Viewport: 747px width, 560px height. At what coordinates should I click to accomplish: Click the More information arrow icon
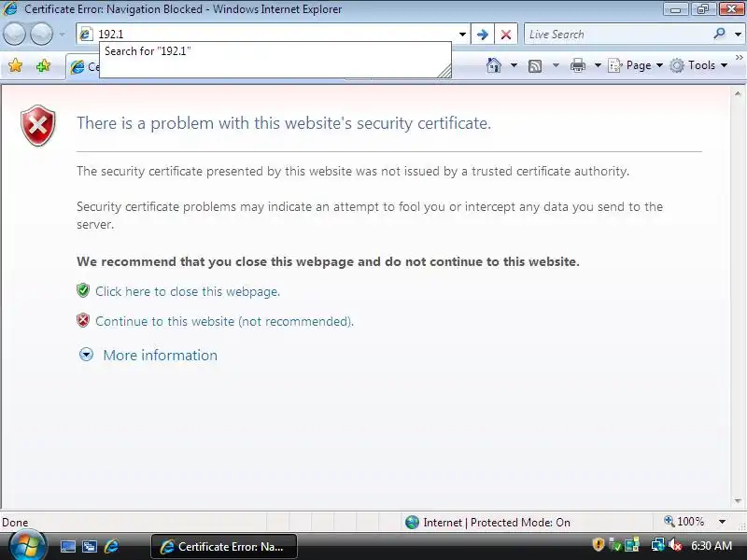(x=86, y=355)
